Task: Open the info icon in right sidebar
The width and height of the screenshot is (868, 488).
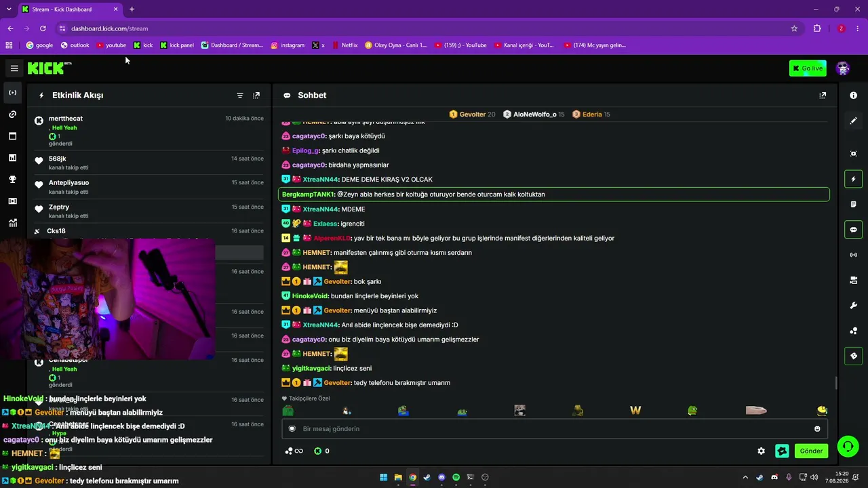Action: click(x=853, y=96)
